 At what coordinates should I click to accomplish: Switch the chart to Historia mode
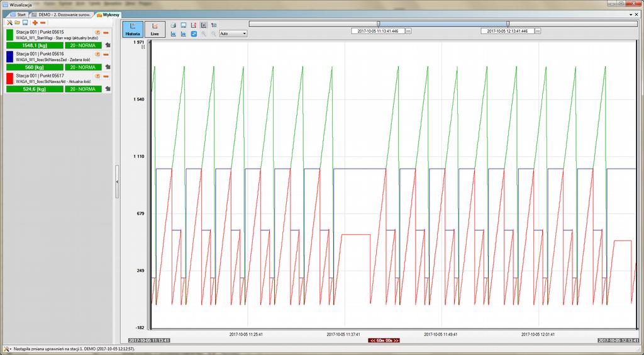(x=133, y=29)
